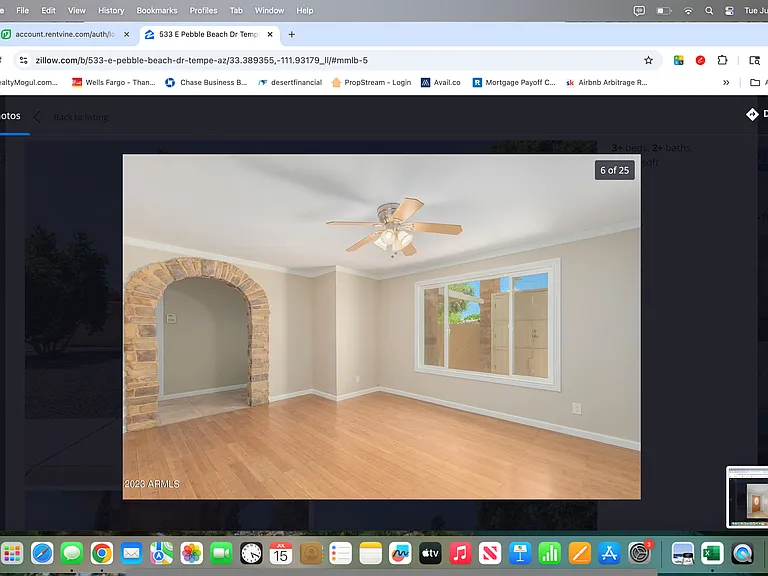The image size is (768, 576).
Task: Open the Profiles menu
Action: [203, 10]
